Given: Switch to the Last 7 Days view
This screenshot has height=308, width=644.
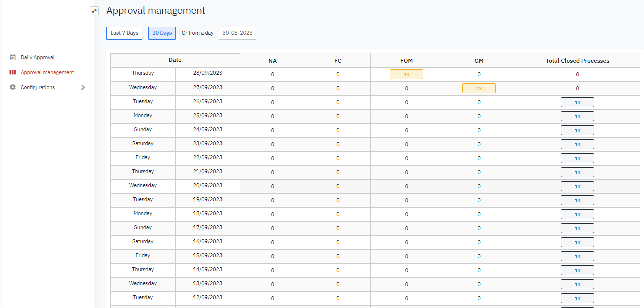Looking at the screenshot, I should click(x=124, y=33).
